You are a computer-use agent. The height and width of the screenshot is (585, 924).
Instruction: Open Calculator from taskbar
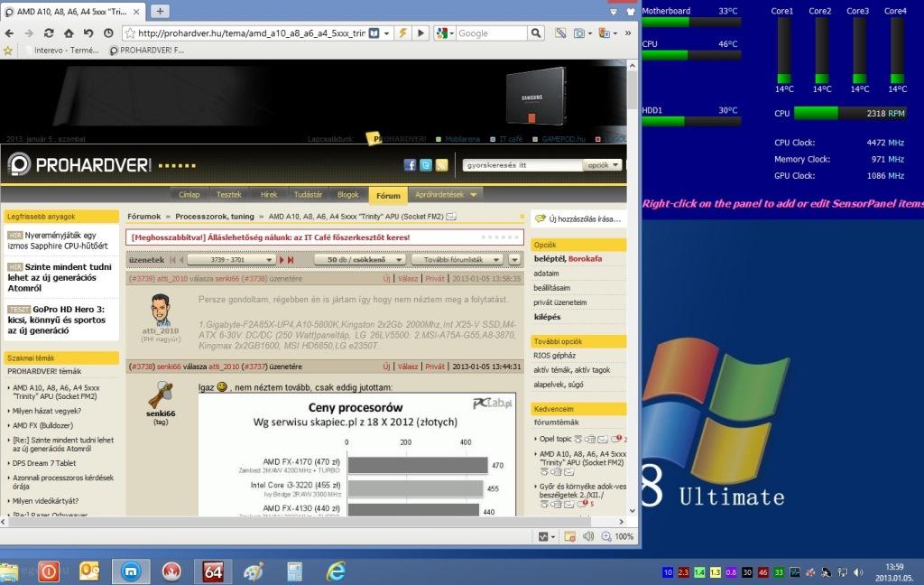(294, 571)
